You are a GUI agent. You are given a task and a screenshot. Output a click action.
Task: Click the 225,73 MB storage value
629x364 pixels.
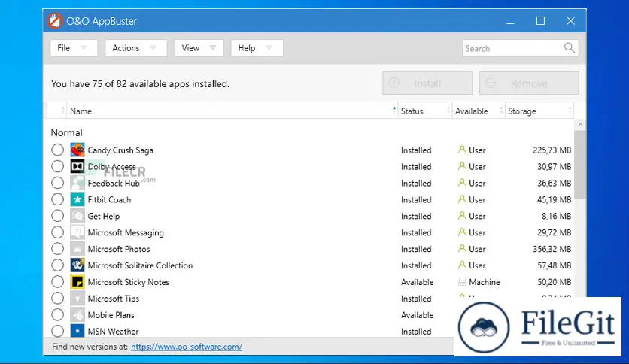click(552, 150)
